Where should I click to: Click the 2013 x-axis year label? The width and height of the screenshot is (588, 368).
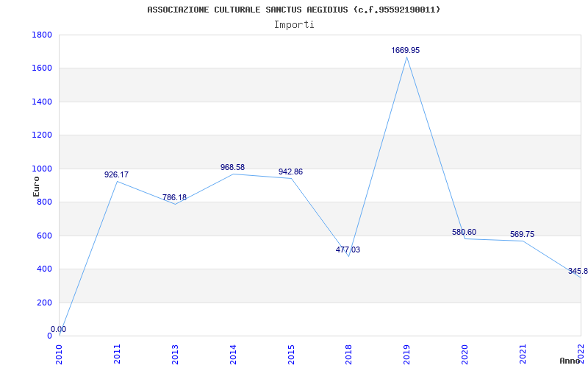pos(175,354)
